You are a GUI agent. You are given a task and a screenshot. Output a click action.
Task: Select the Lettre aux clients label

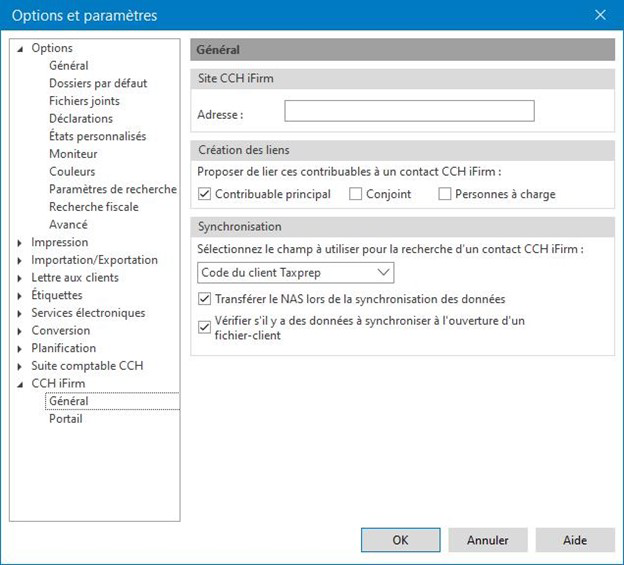pyautogui.click(x=75, y=277)
